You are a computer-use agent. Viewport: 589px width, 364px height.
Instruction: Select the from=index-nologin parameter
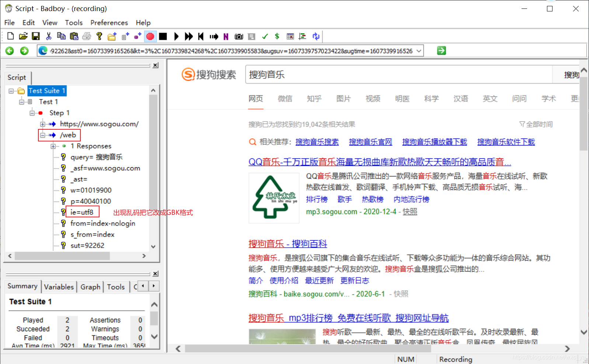tap(103, 223)
